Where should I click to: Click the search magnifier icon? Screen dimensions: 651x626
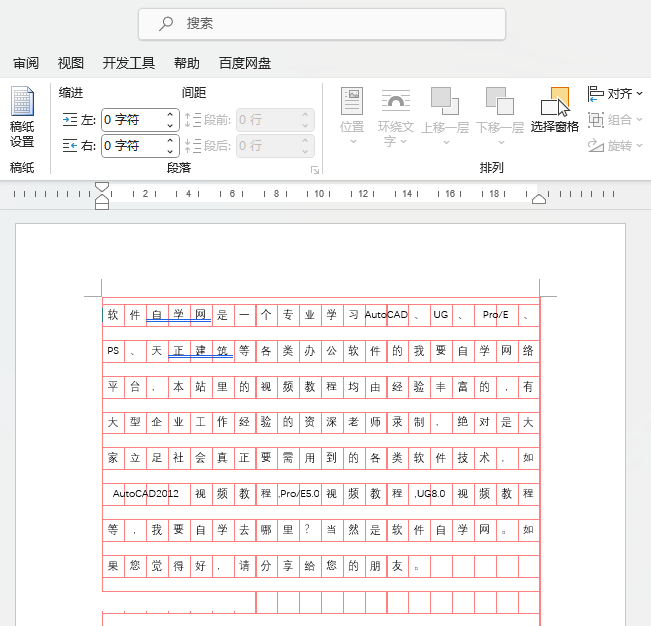[166, 23]
